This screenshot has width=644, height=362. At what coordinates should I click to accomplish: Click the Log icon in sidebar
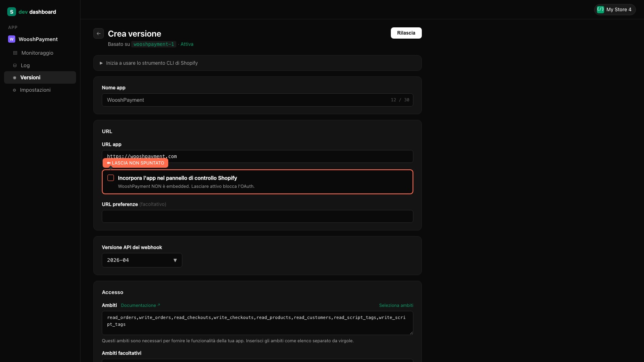click(15, 65)
